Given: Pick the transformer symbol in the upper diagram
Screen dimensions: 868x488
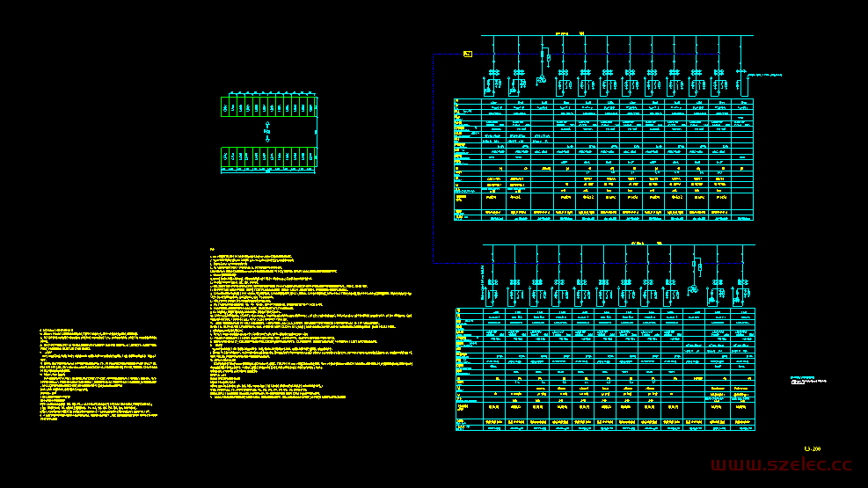Looking at the screenshot, I should click(542, 80).
